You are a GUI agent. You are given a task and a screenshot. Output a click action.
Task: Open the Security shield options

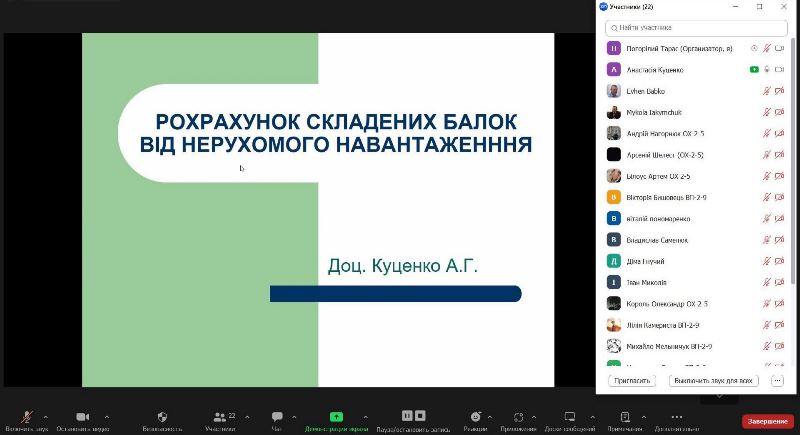(162, 417)
